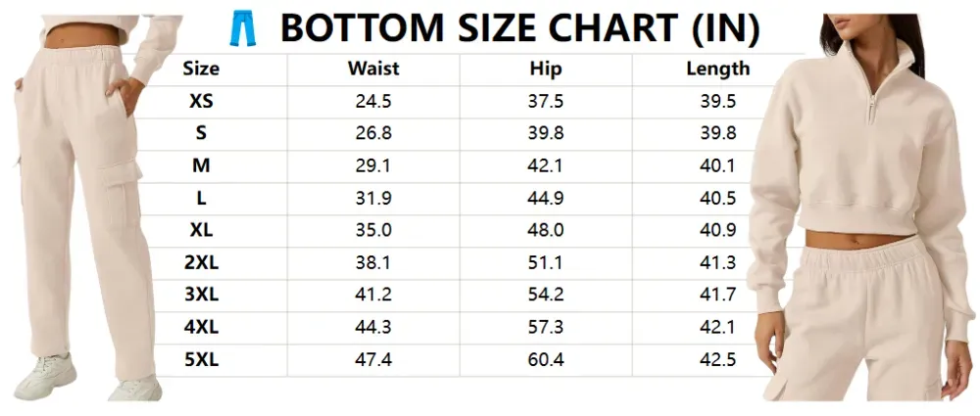The image size is (980, 416).
Task: Select the Length column header
Action: point(718,69)
